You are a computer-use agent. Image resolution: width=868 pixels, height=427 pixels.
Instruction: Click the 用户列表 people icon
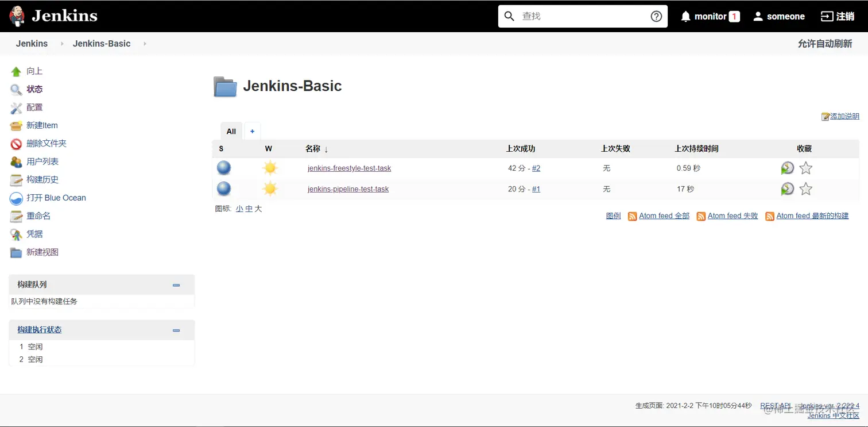16,162
